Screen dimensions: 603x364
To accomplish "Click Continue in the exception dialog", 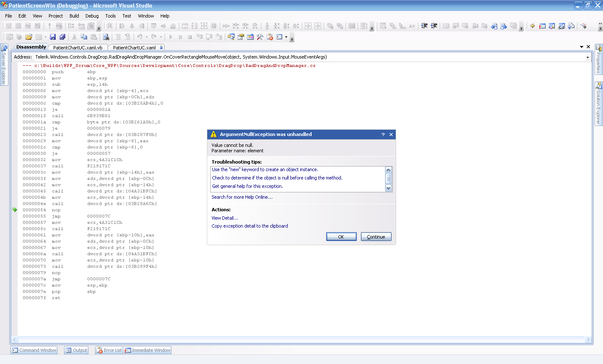I will point(376,237).
